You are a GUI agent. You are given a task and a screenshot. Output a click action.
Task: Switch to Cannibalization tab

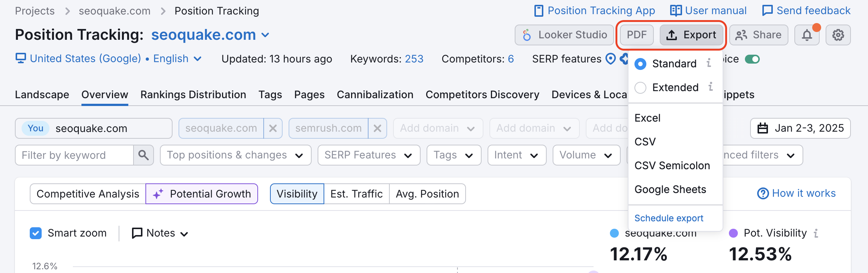click(x=375, y=94)
